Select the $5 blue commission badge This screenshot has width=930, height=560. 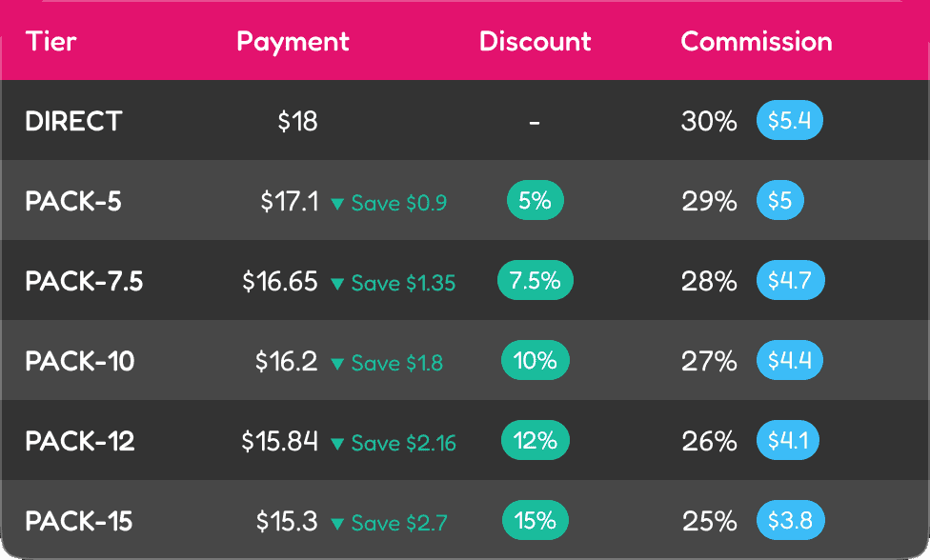coord(780,200)
